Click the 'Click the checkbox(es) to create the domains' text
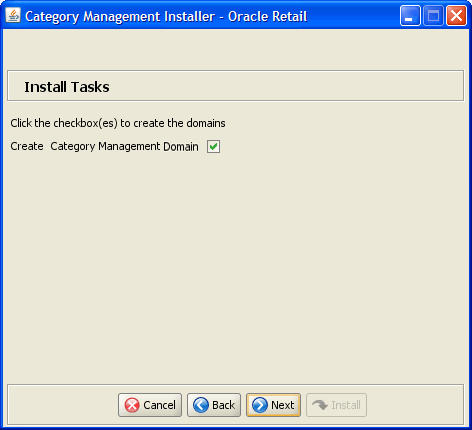472x430 pixels. (118, 123)
